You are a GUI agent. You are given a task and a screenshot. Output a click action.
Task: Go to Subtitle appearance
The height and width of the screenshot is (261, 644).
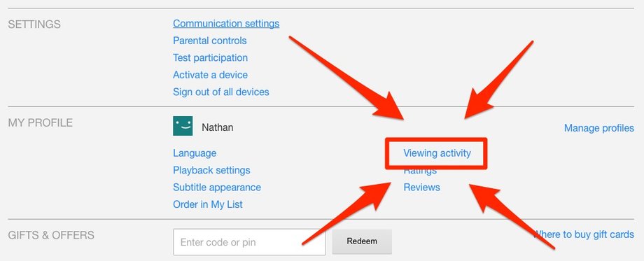pyautogui.click(x=217, y=188)
